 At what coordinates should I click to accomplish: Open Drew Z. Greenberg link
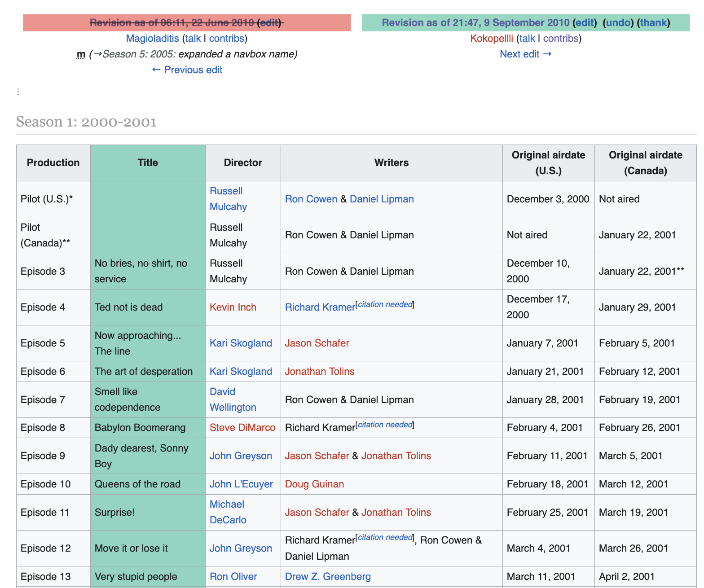click(x=328, y=577)
